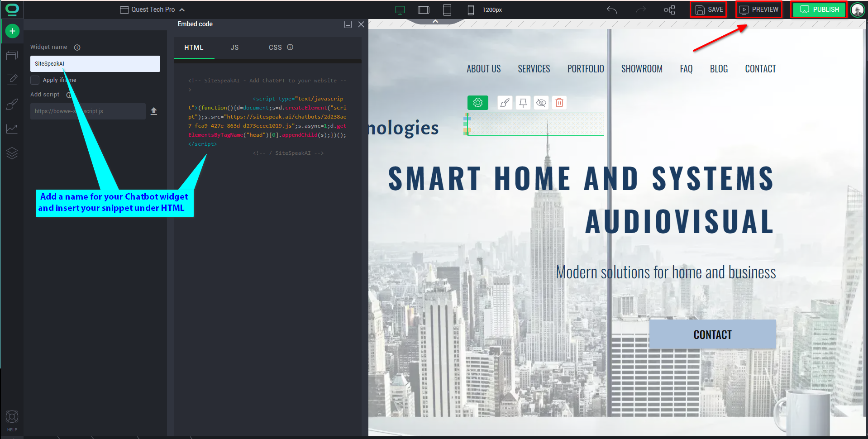Click BLOG in the site navigation
The width and height of the screenshot is (868, 439).
719,69
